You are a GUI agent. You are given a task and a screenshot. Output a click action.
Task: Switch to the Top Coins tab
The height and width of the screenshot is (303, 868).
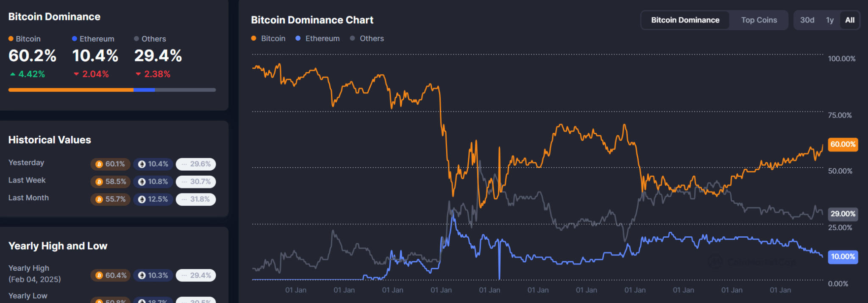pos(759,20)
